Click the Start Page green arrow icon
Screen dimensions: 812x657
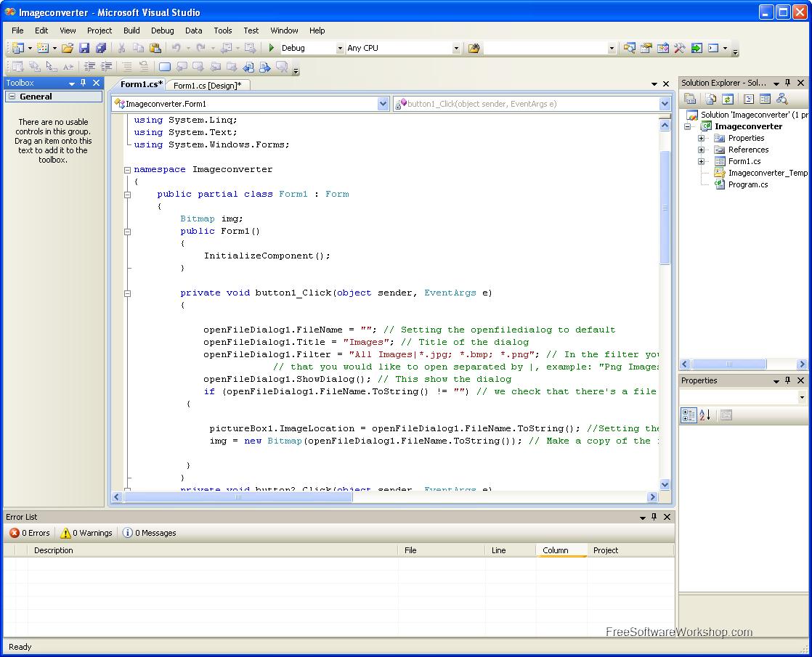click(697, 48)
